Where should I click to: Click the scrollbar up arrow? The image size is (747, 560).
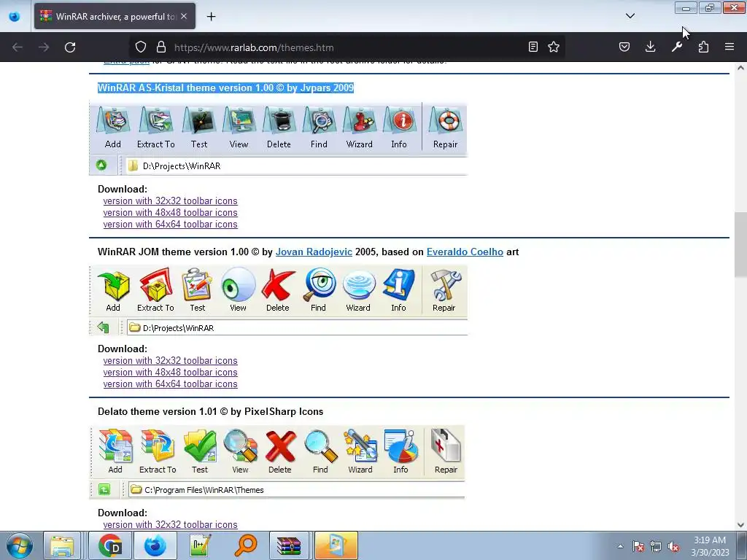(x=740, y=68)
